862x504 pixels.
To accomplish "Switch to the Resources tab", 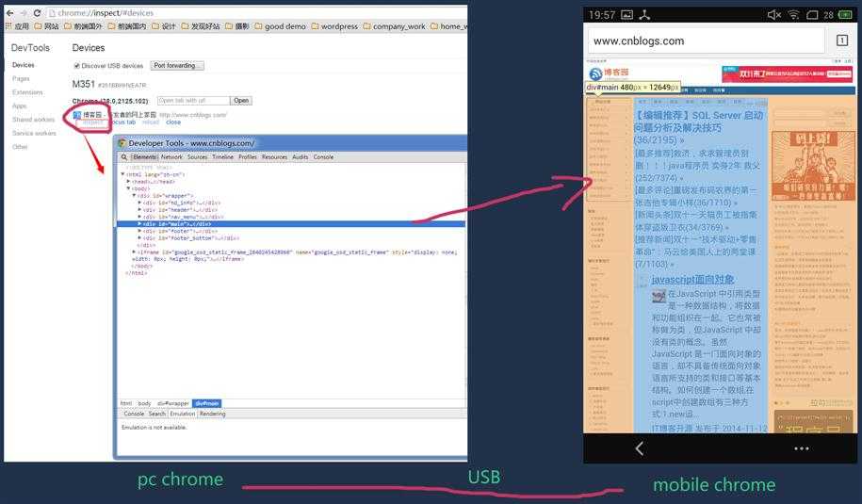I will [x=274, y=157].
